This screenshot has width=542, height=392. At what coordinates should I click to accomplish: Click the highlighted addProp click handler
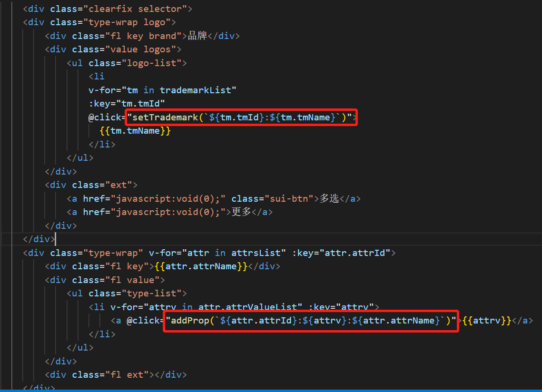point(310,320)
